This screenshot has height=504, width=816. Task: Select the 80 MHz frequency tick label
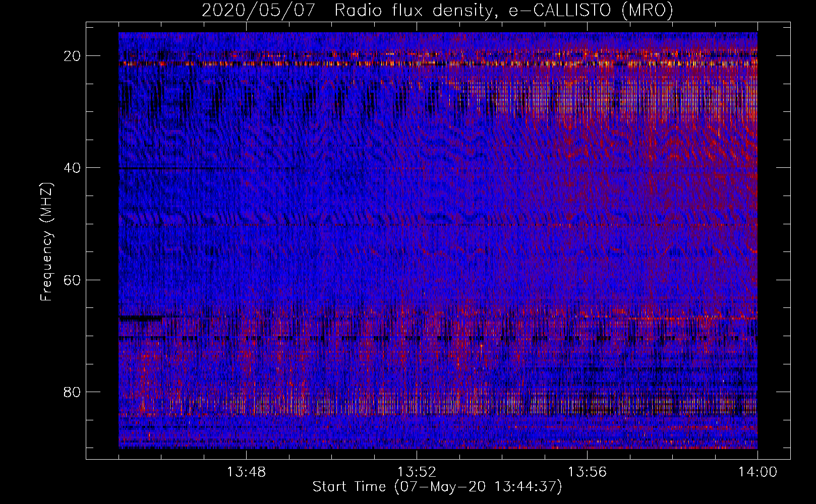[73, 392]
